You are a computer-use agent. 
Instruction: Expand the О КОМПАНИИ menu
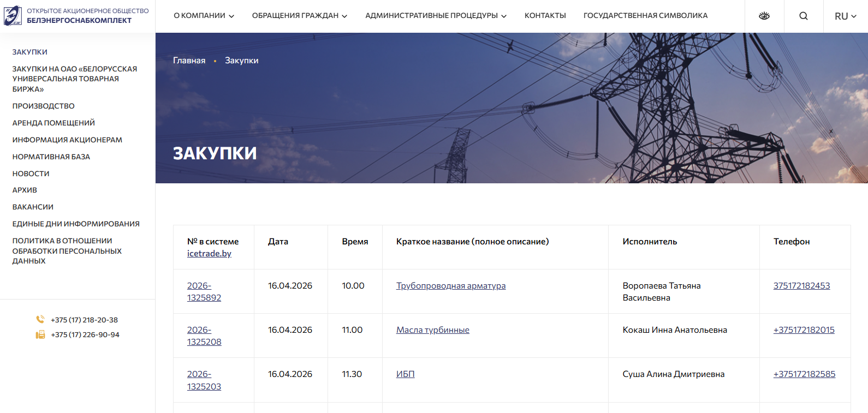(x=204, y=16)
